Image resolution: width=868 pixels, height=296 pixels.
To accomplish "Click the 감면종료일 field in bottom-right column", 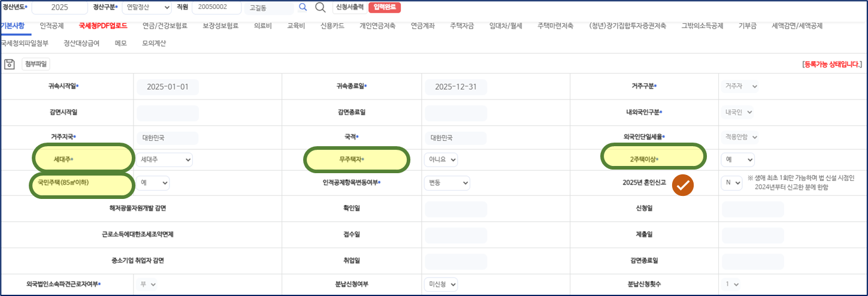I will pos(753,261).
